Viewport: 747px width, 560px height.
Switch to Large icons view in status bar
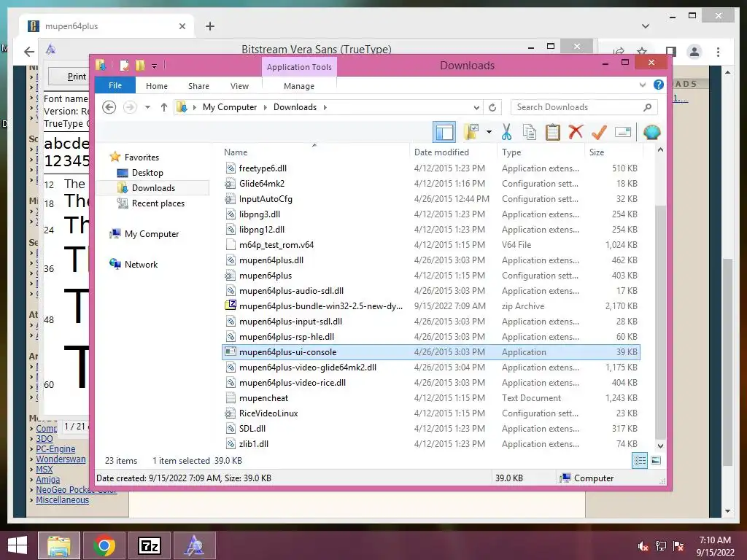click(x=656, y=461)
